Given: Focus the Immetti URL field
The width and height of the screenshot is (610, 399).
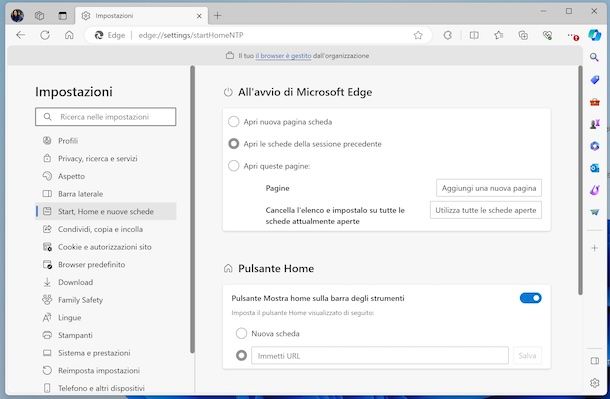Looking at the screenshot, I should 380,355.
